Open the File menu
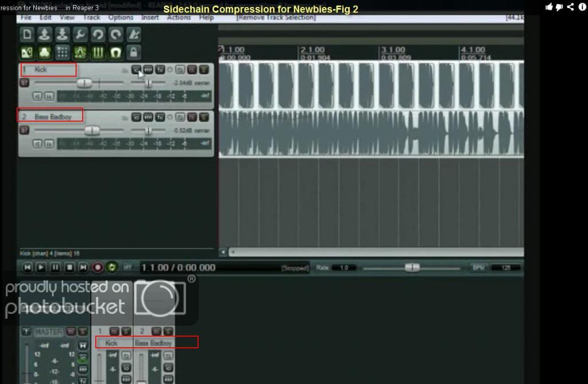The width and height of the screenshot is (588, 384). (26, 18)
